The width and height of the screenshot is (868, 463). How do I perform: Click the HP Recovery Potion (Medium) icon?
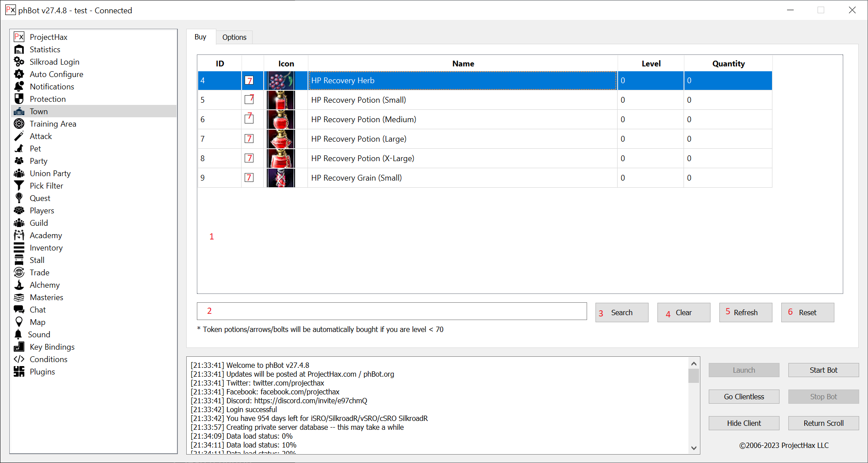click(x=281, y=120)
